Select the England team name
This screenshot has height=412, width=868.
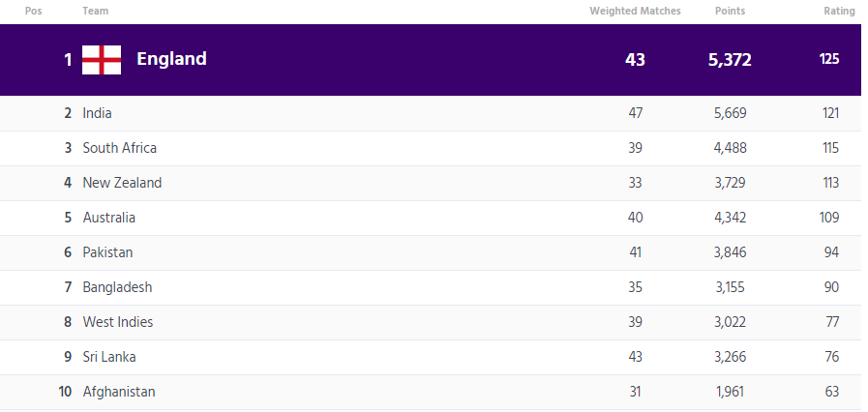click(171, 59)
